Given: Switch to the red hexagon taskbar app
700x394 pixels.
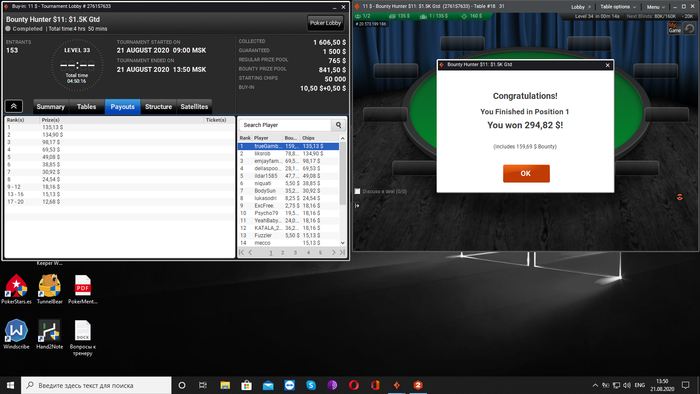Looking at the screenshot, I should pos(418,385).
